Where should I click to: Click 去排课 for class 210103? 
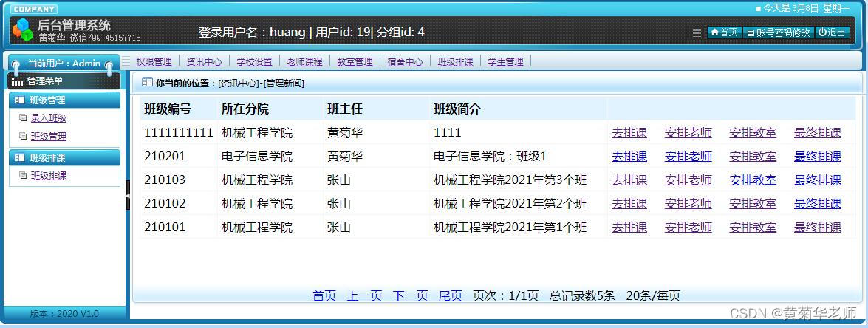click(629, 180)
